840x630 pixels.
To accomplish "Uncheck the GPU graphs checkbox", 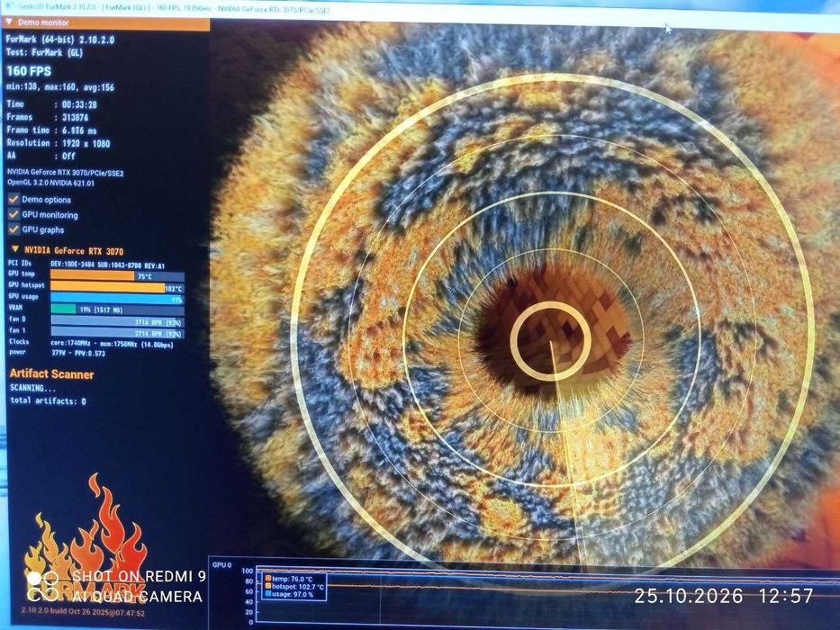I will tap(14, 229).
